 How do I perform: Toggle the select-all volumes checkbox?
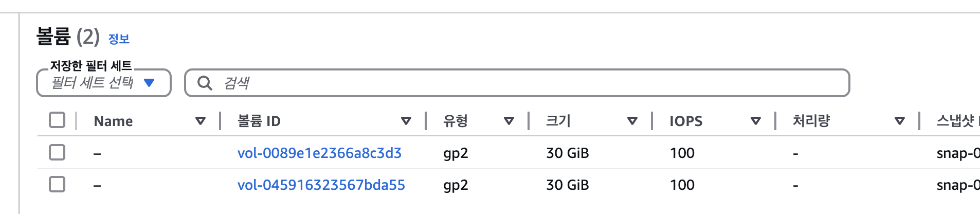pos(57,120)
